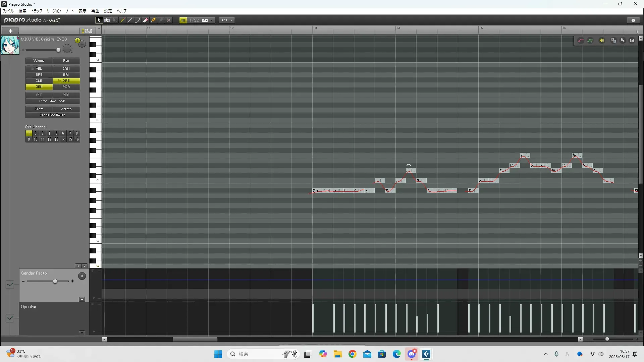Open the 再生 menu
Viewport: 644px width, 362px height.
point(95,11)
